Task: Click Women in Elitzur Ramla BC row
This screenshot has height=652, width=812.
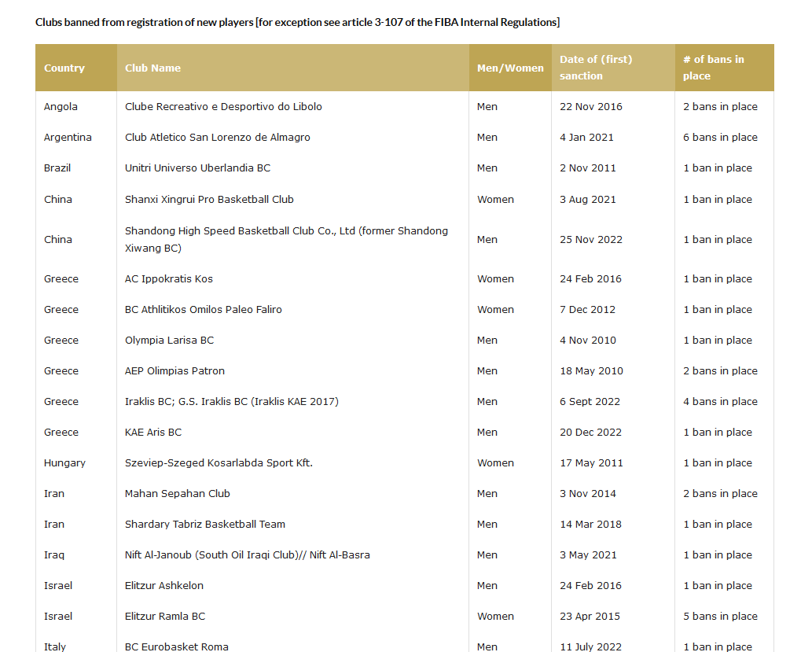Action: click(495, 617)
